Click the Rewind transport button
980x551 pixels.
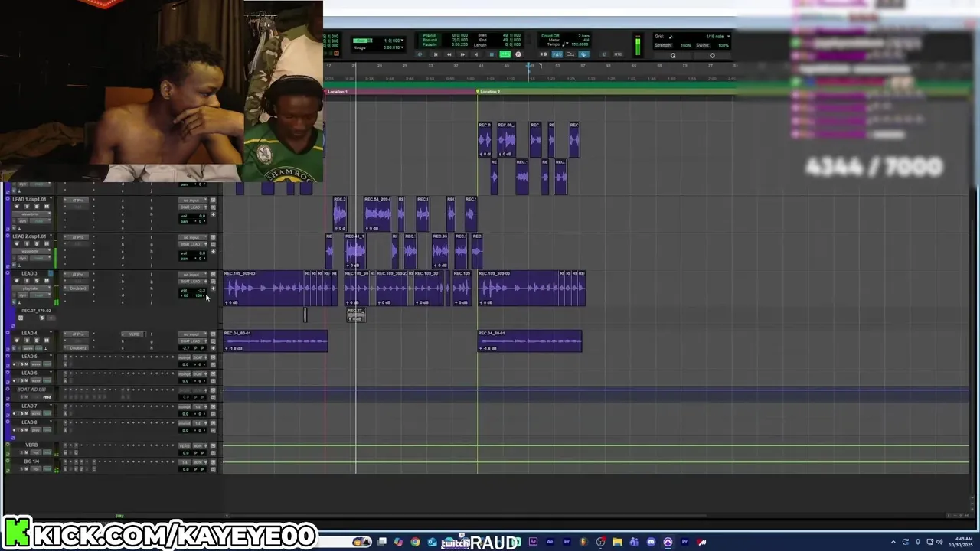449,54
